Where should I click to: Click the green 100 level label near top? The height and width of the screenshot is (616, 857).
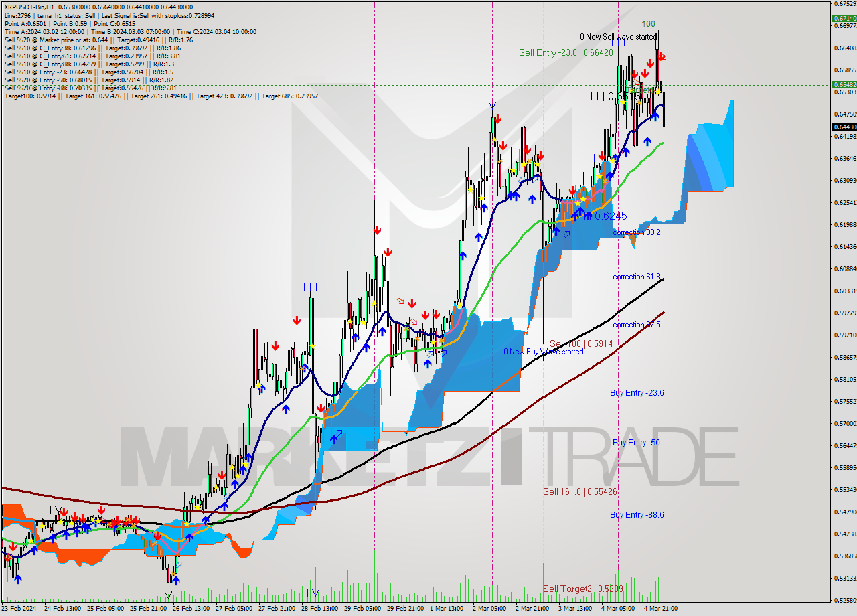(x=648, y=23)
